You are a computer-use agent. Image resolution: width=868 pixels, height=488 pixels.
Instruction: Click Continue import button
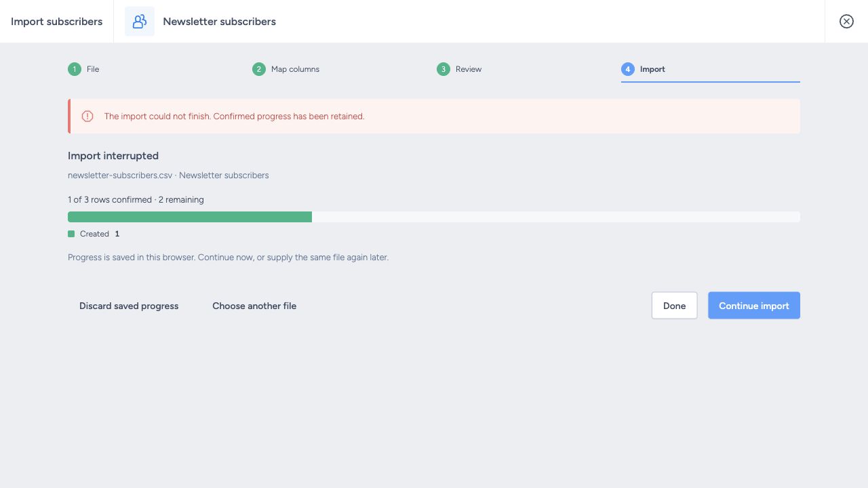[x=754, y=306]
